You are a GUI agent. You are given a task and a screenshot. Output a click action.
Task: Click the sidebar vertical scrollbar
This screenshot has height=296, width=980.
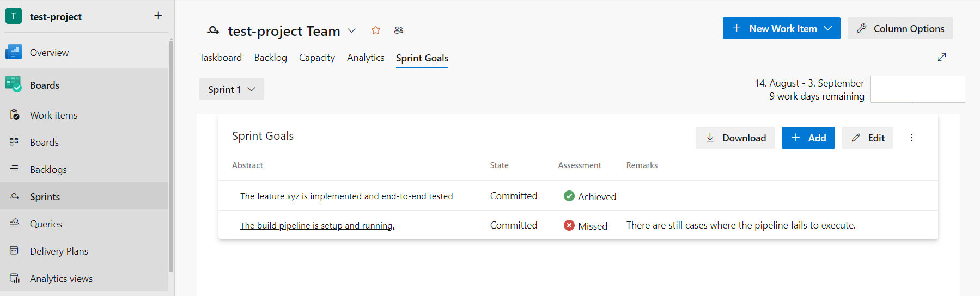click(171, 158)
